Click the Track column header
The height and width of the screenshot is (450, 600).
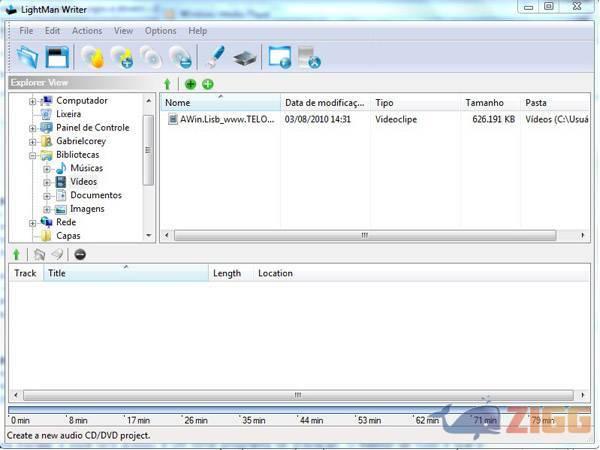tap(26, 273)
